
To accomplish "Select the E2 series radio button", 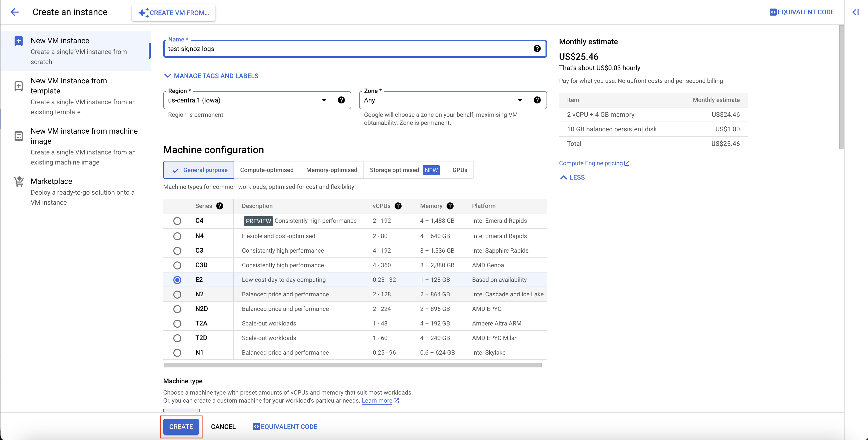I will point(177,280).
